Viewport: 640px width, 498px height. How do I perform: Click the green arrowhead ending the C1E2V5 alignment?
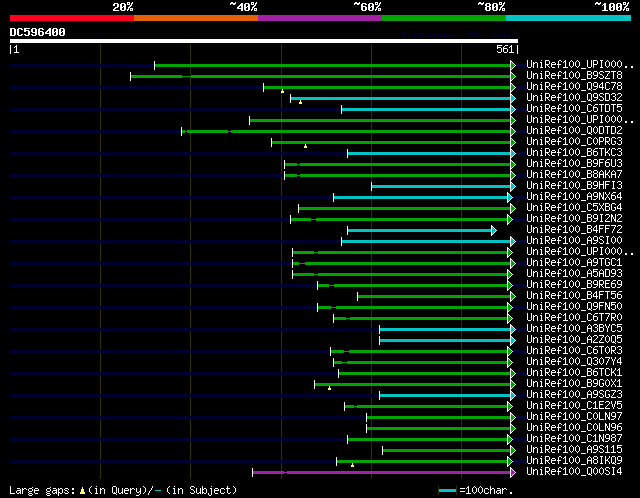point(510,407)
